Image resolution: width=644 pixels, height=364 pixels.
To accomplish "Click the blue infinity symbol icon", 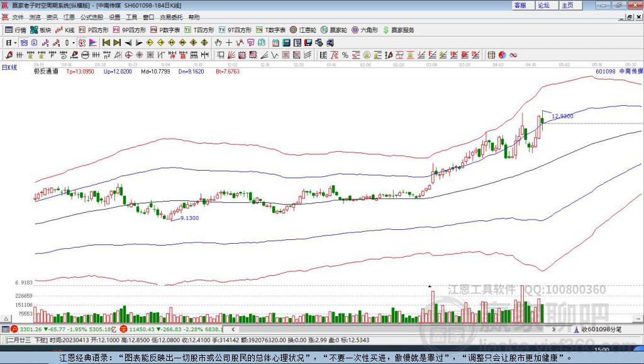I will click(x=513, y=55).
